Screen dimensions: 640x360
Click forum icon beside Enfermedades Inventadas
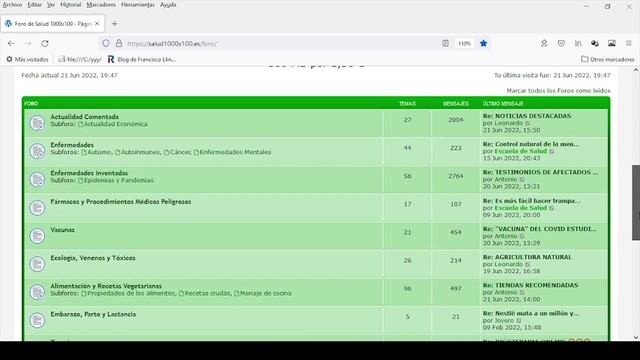click(x=37, y=180)
